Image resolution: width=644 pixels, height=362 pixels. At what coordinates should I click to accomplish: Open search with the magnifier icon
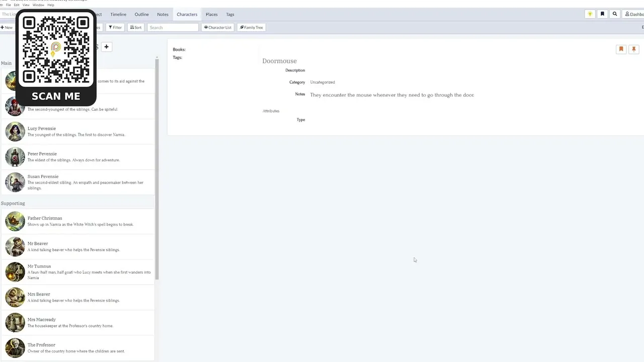tap(615, 14)
